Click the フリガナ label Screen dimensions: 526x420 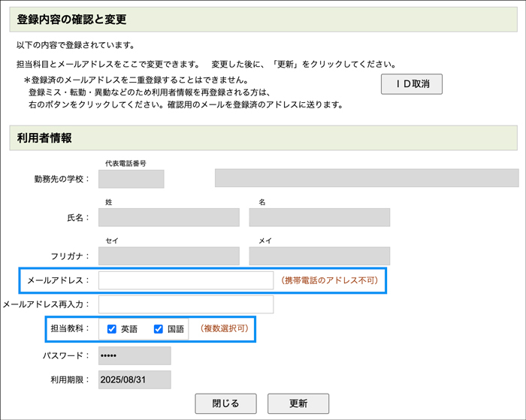(70, 256)
